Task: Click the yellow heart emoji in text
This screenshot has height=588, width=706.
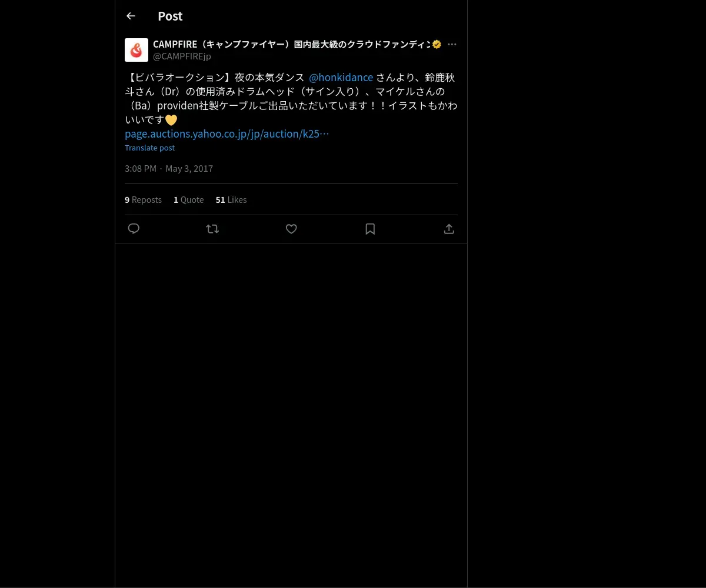Action: (171, 120)
